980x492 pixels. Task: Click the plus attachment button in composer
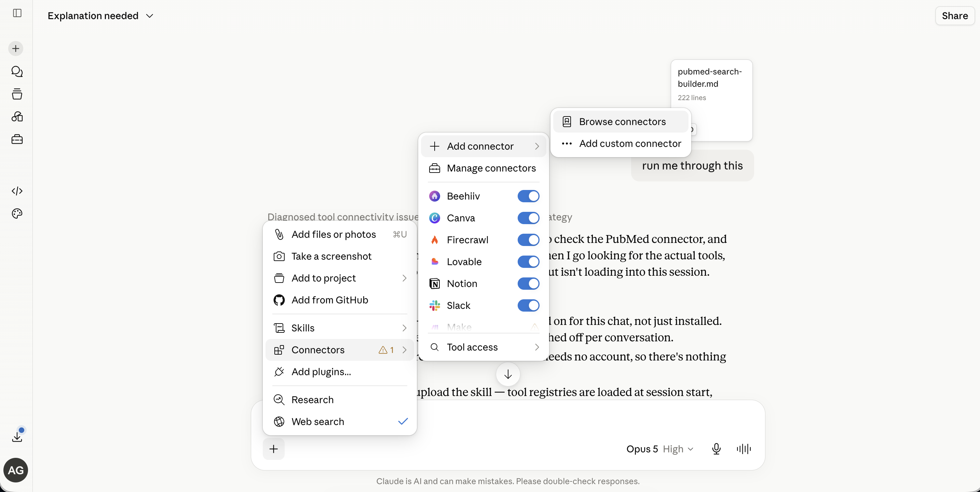tap(274, 449)
